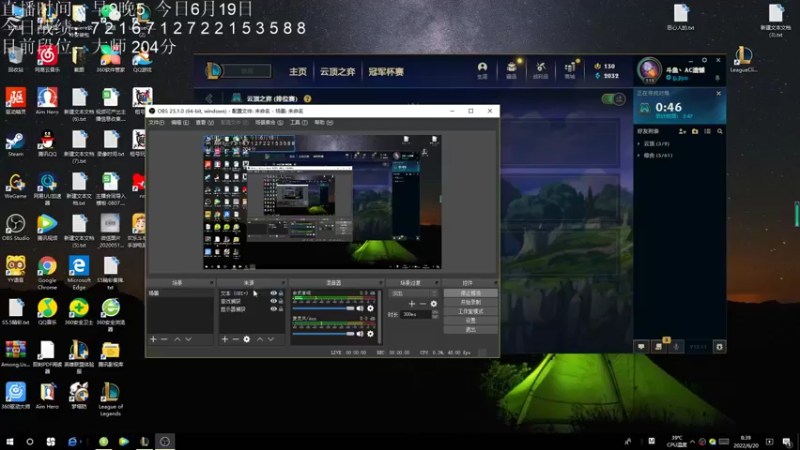Open the chat icon at the League client bottom
Image resolution: width=800 pixels, height=450 pixels.
(641, 346)
